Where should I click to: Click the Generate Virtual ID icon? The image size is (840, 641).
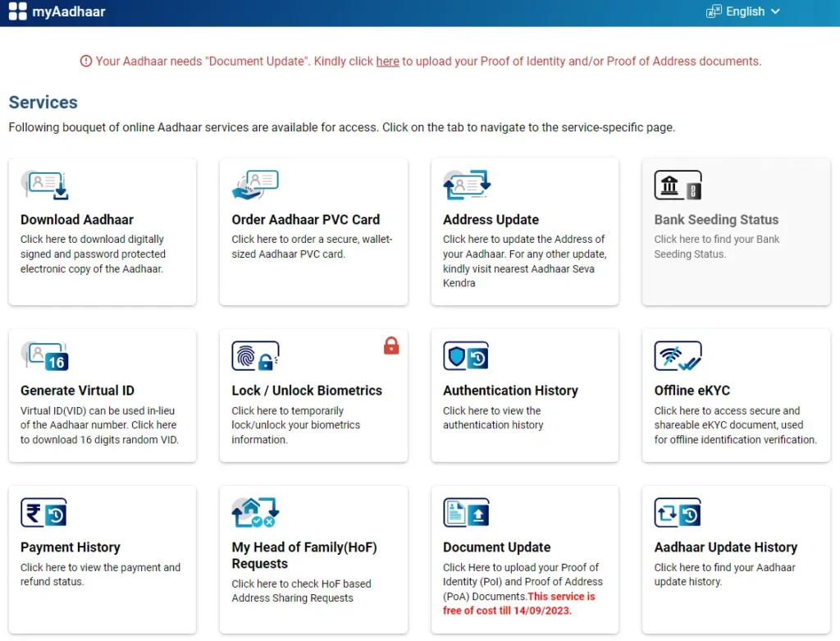click(x=45, y=356)
